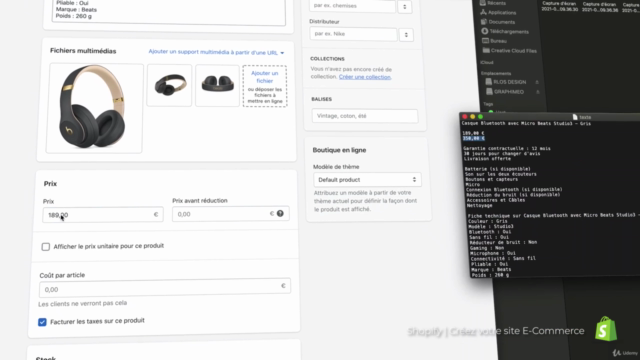Viewport: 640px width, 360px height.
Task: Uncheck Facturer les taxes sur ce produit
Action: pos(42,322)
